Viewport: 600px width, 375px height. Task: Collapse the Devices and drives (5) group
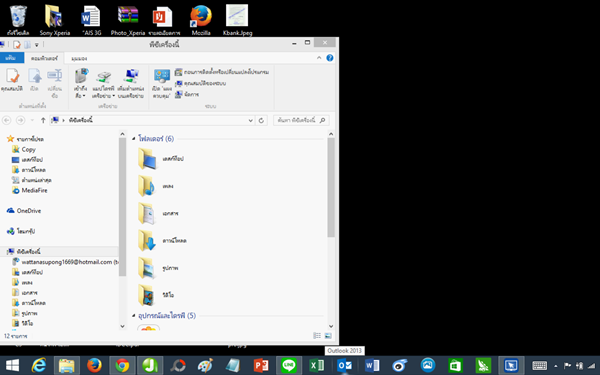[134, 316]
